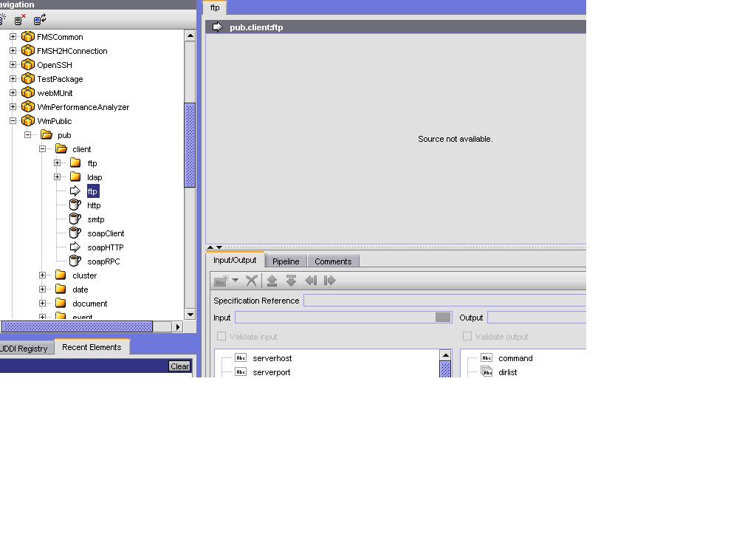The width and height of the screenshot is (756, 548).
Task: Click the ldap folder icon
Action: point(75,177)
